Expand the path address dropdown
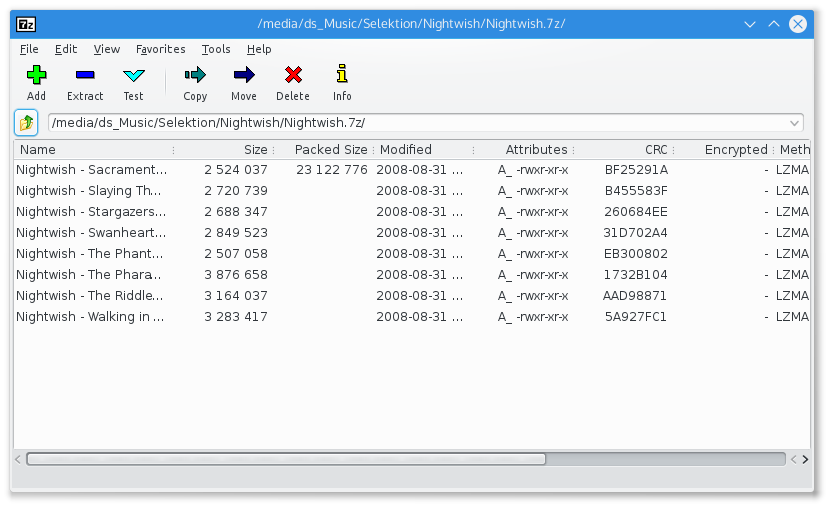This screenshot has height=508, width=830. click(x=794, y=123)
